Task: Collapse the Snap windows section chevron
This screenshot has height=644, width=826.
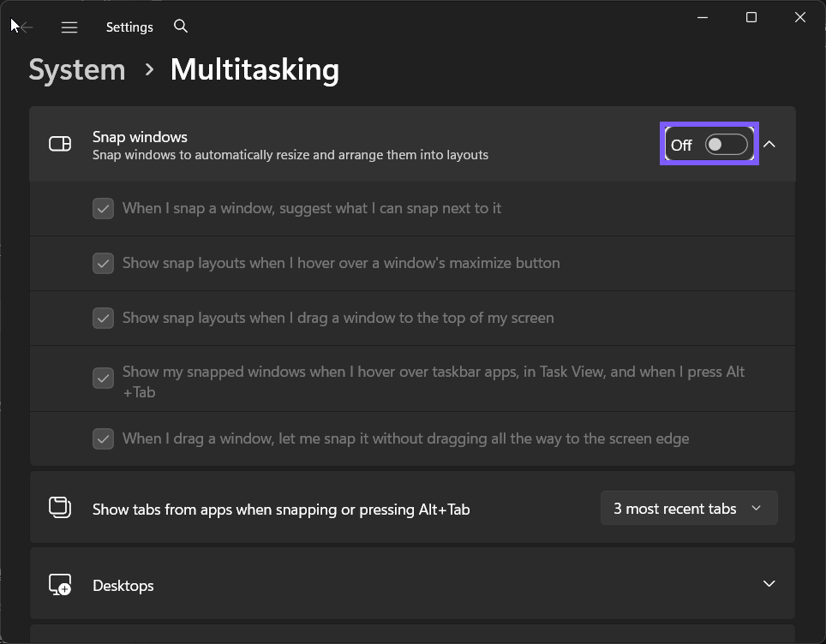Action: (x=769, y=144)
